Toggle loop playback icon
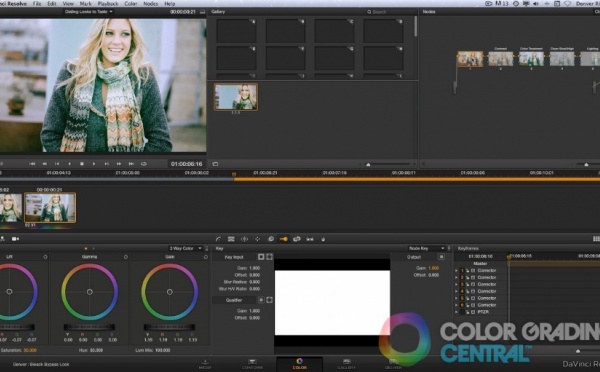This screenshot has height=372, width=600. [x=144, y=164]
